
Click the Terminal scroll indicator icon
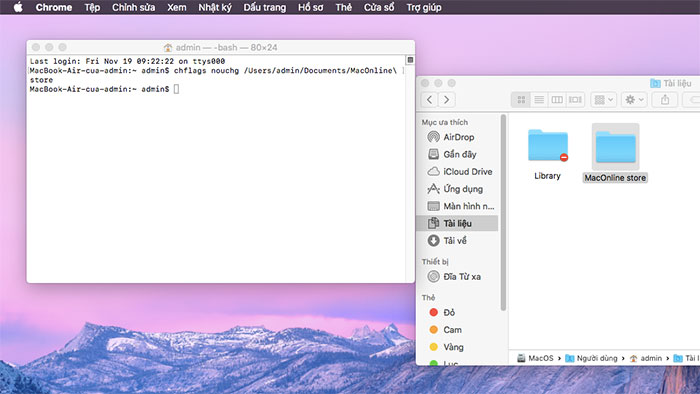click(410, 60)
